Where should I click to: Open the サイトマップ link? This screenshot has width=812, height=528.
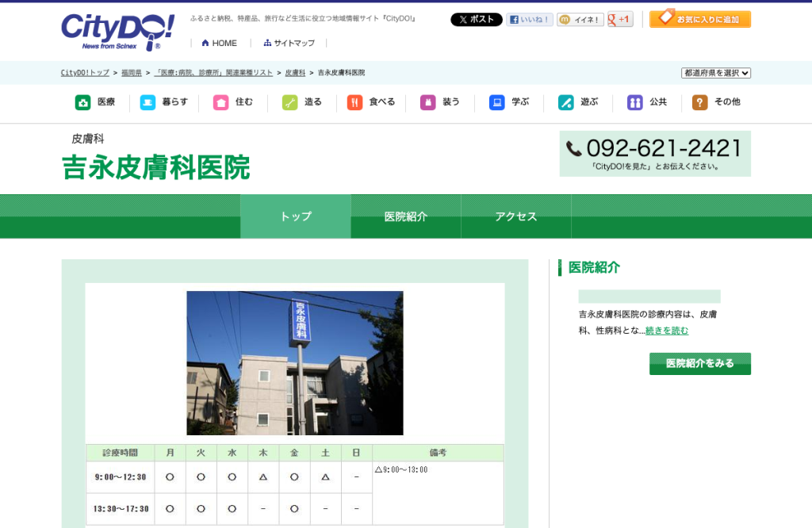(289, 43)
